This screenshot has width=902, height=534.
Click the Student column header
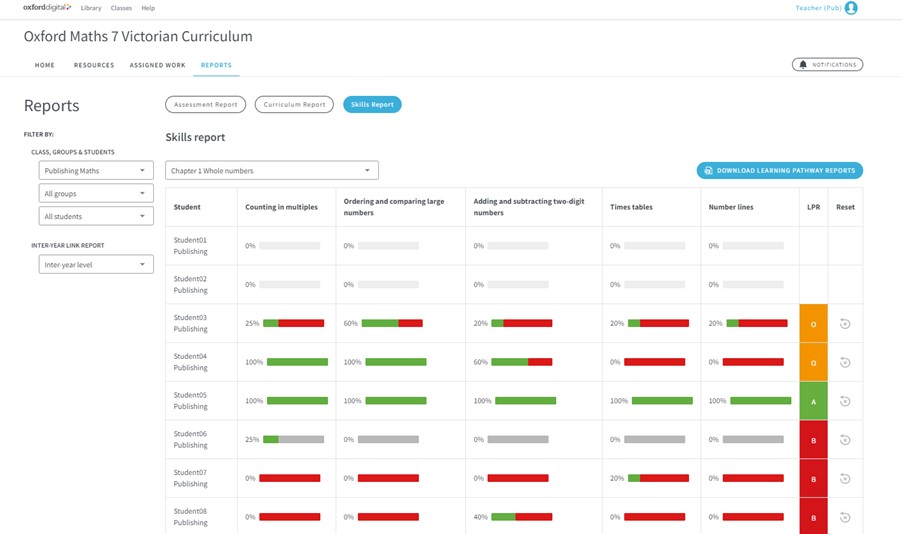pyautogui.click(x=187, y=207)
